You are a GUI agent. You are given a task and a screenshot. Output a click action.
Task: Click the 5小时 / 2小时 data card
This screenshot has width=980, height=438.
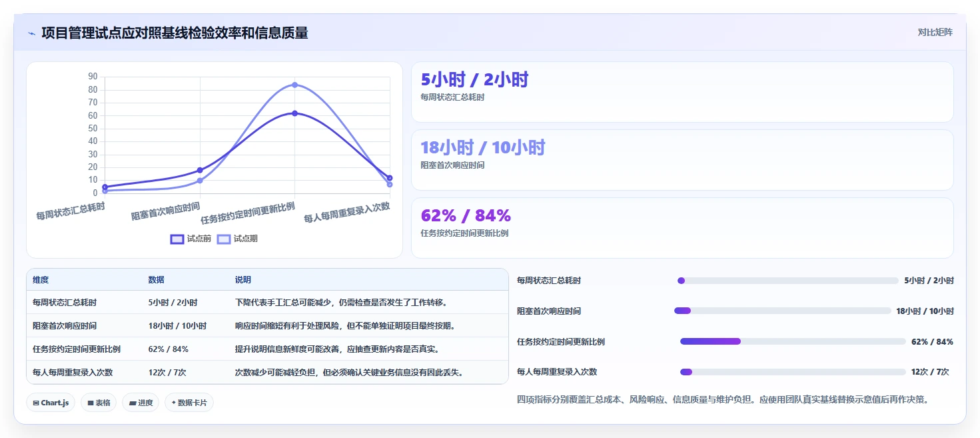pos(682,92)
